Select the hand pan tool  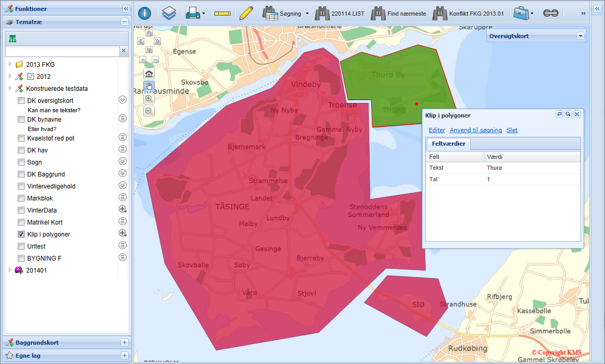(x=149, y=86)
